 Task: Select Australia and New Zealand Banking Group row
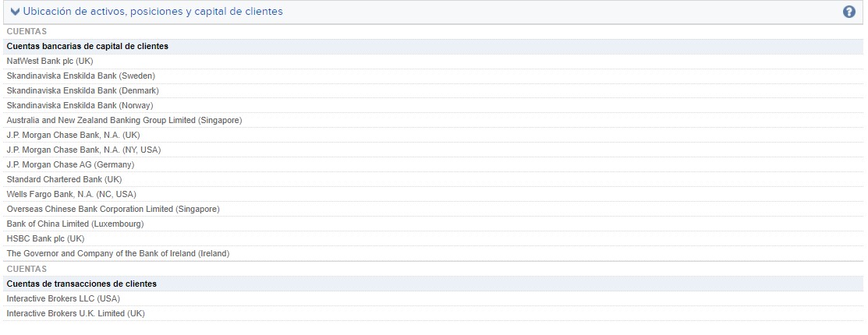coord(124,120)
